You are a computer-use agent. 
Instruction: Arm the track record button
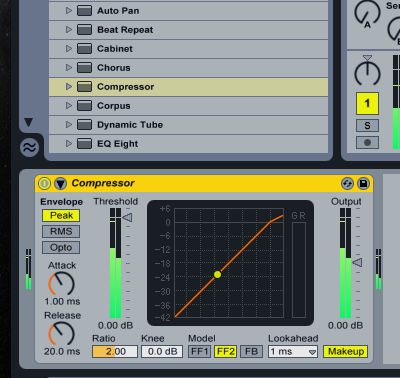tap(367, 143)
